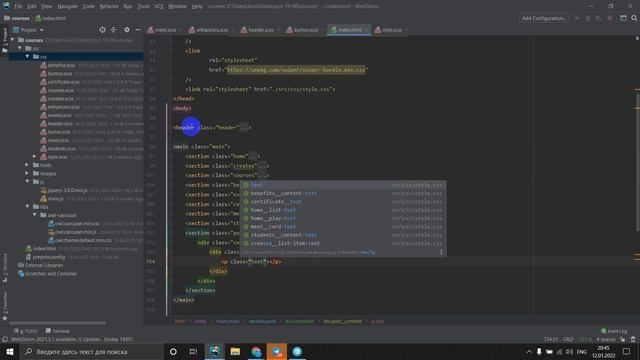Click the Windows Start button

pyautogui.click(x=9, y=351)
